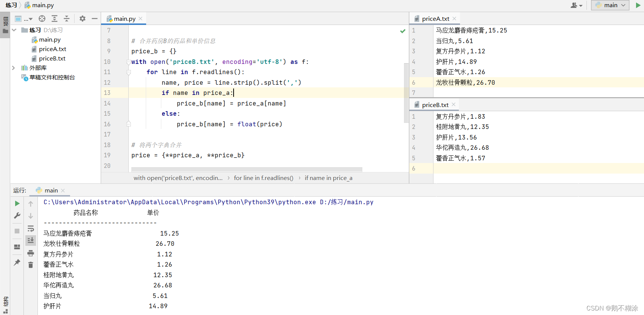Screen dimensions: 644x315
Task: Click 'for line in f.readlines()' breadcrumb
Action: tap(264, 178)
